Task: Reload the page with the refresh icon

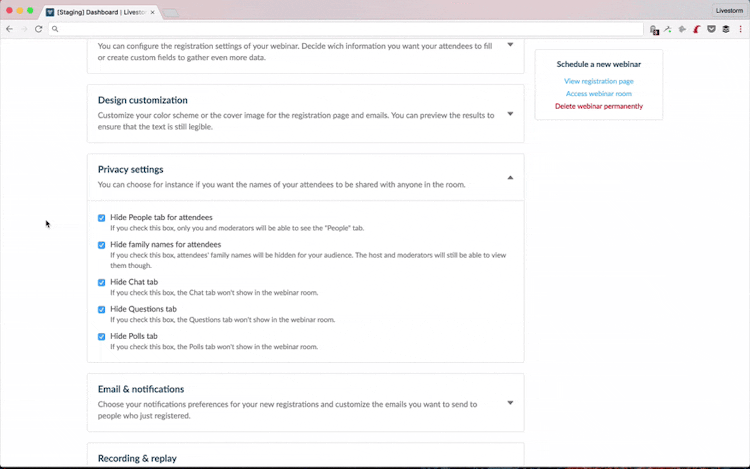Action: [x=38, y=29]
